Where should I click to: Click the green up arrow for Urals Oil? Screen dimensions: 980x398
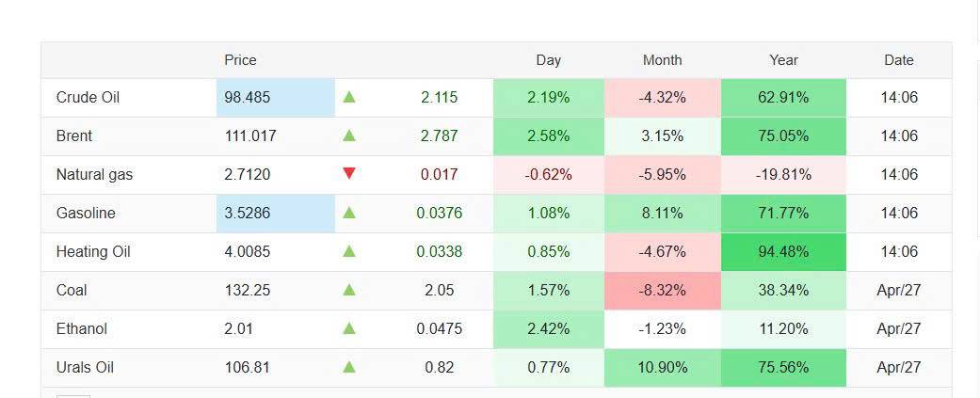[x=349, y=367]
